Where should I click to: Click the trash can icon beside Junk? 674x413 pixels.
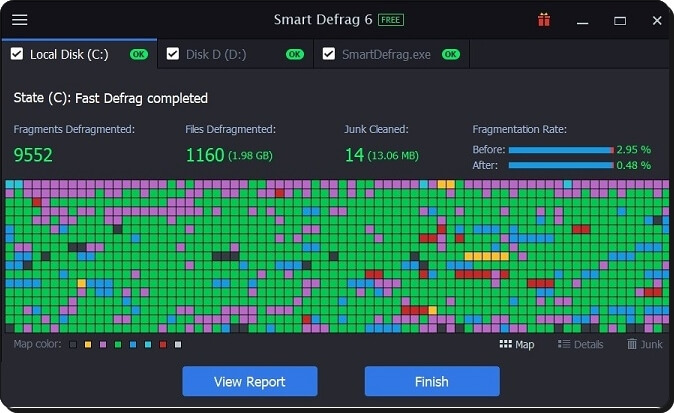631,344
